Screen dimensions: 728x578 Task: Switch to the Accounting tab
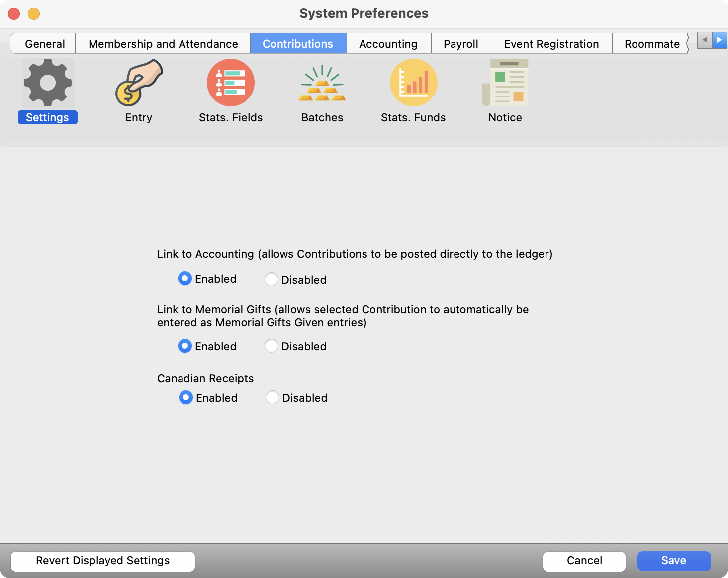click(388, 44)
